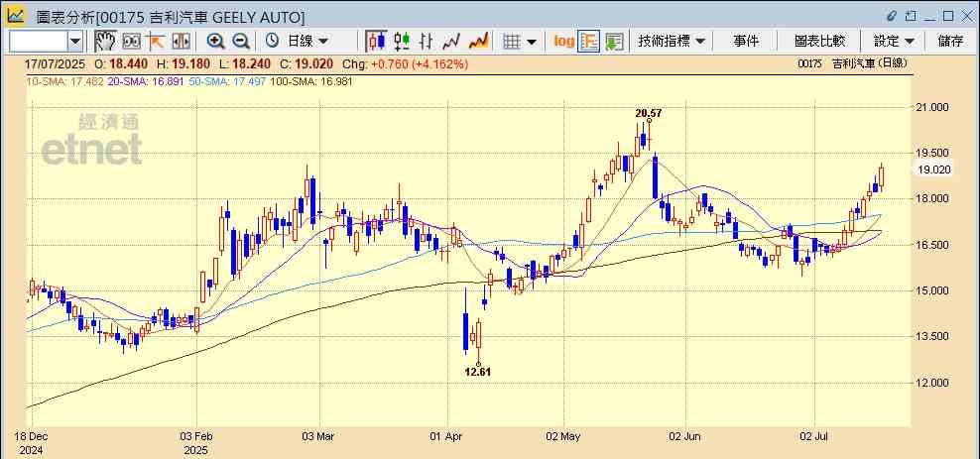Zoom out with the minus magnifier

241,42
